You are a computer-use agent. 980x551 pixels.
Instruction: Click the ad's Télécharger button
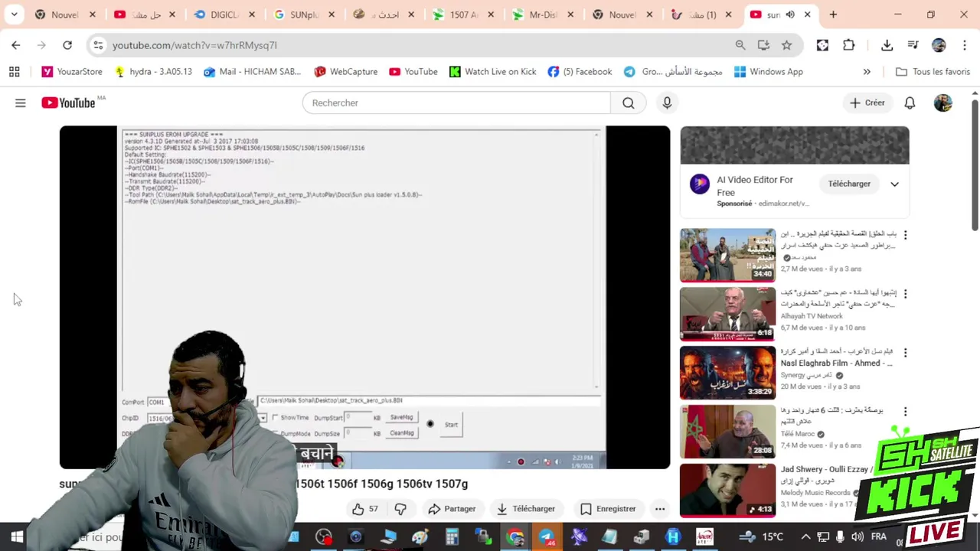pos(849,184)
